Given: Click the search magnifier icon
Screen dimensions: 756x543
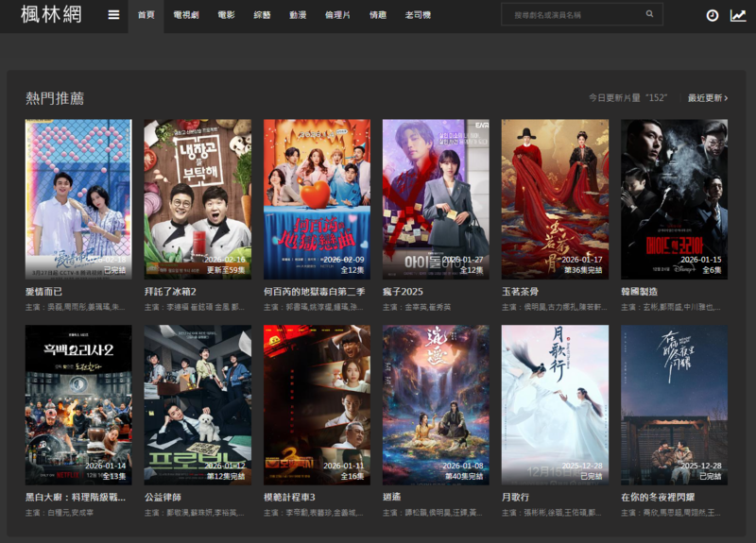Looking at the screenshot, I should [x=649, y=15].
